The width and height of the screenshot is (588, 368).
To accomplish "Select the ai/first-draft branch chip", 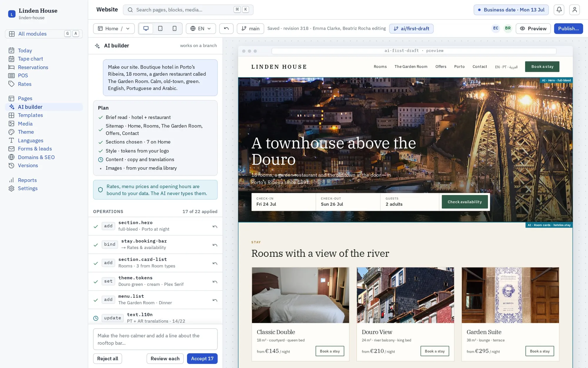I will coord(411,29).
